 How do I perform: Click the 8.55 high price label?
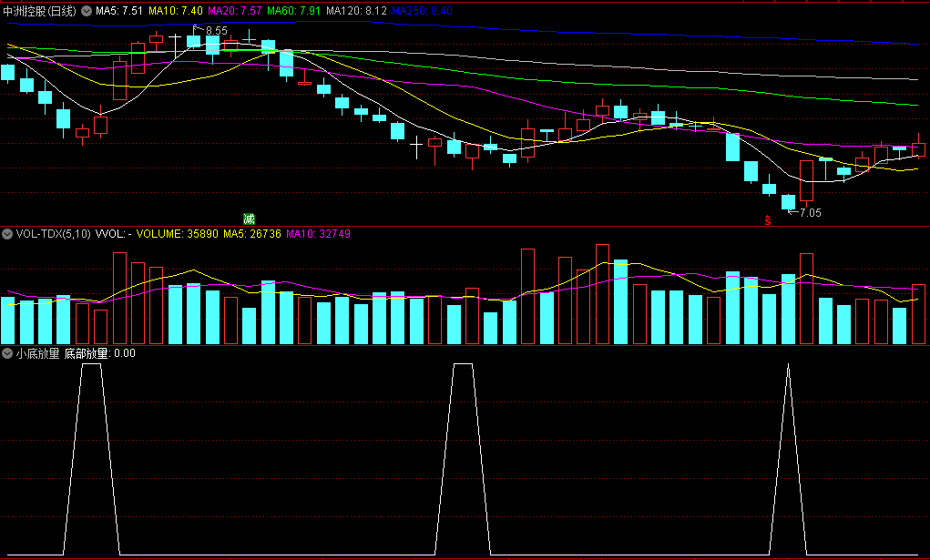[217, 30]
